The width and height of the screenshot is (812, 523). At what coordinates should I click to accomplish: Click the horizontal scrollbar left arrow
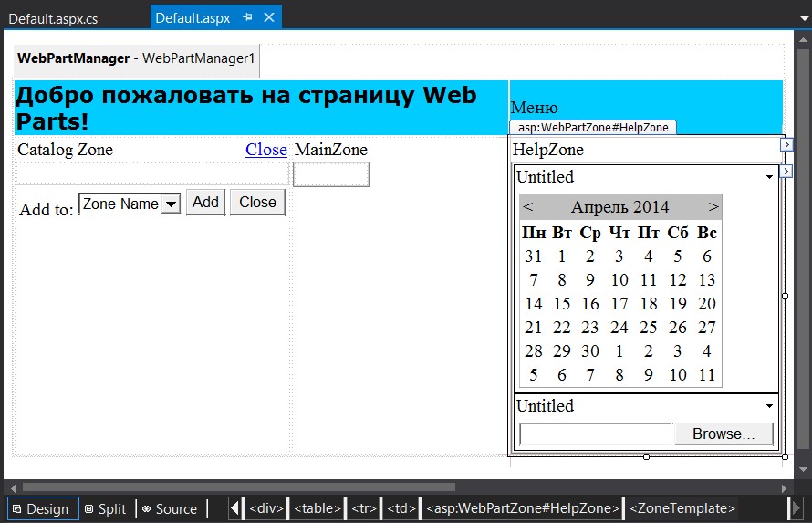[13, 487]
